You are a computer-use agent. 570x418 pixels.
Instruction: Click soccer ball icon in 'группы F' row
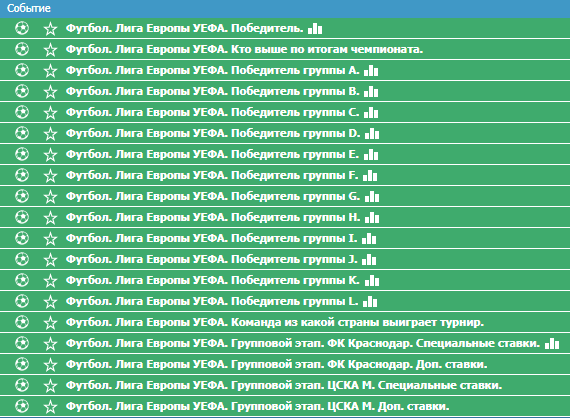[x=22, y=175]
